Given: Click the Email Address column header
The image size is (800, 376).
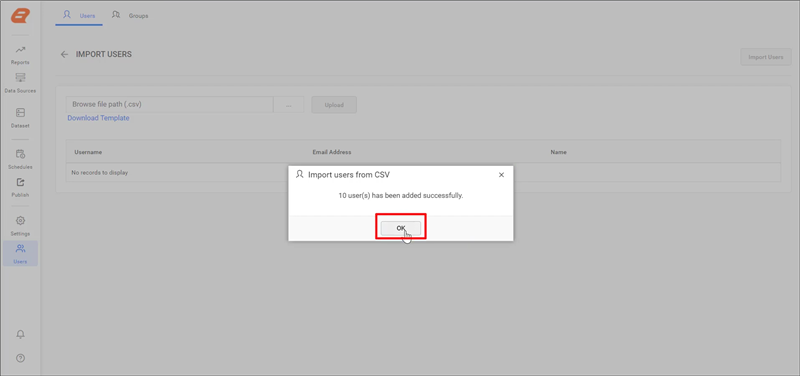Looking at the screenshot, I should (x=332, y=152).
